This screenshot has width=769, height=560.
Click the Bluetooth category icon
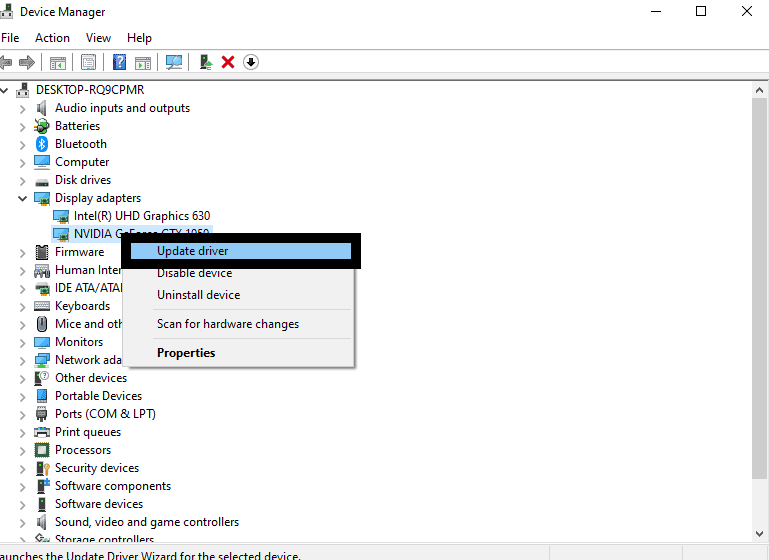pos(42,144)
